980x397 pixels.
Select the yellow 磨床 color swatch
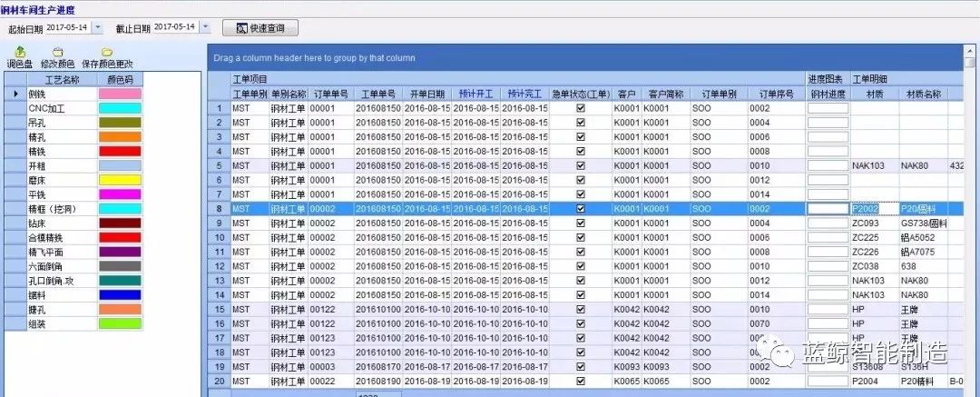pos(119,180)
